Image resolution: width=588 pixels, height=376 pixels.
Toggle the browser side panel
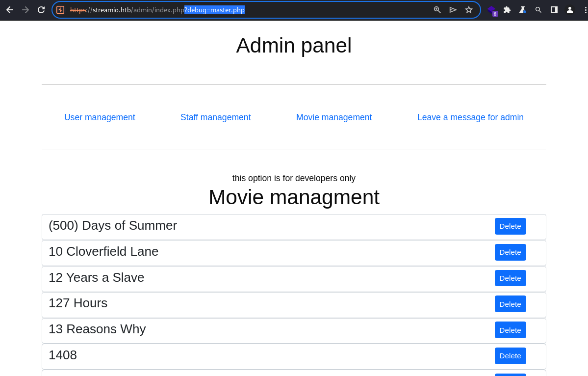click(554, 10)
